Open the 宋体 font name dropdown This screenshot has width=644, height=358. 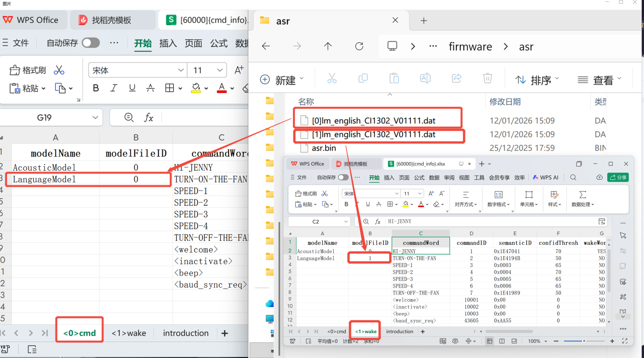click(180, 70)
